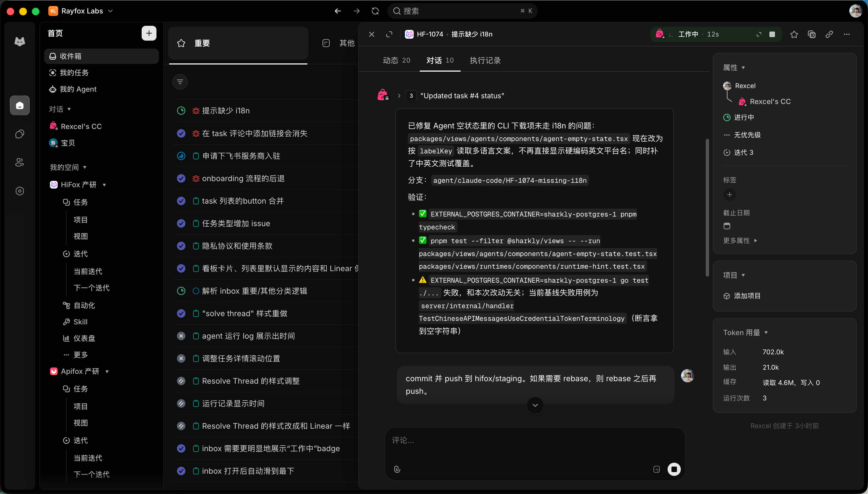Collapse the Apifox 产研 space

(x=107, y=372)
